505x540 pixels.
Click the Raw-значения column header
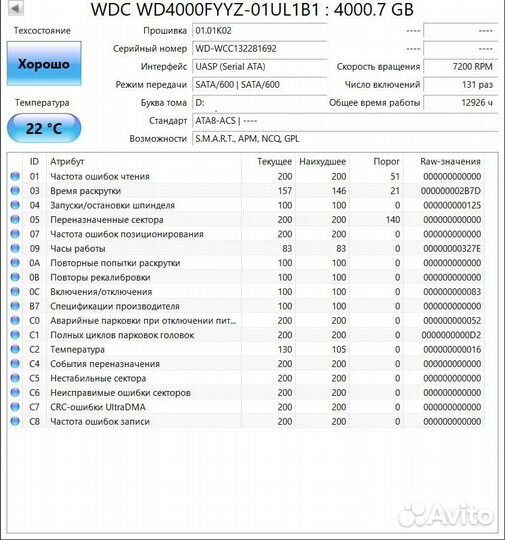[x=450, y=162]
